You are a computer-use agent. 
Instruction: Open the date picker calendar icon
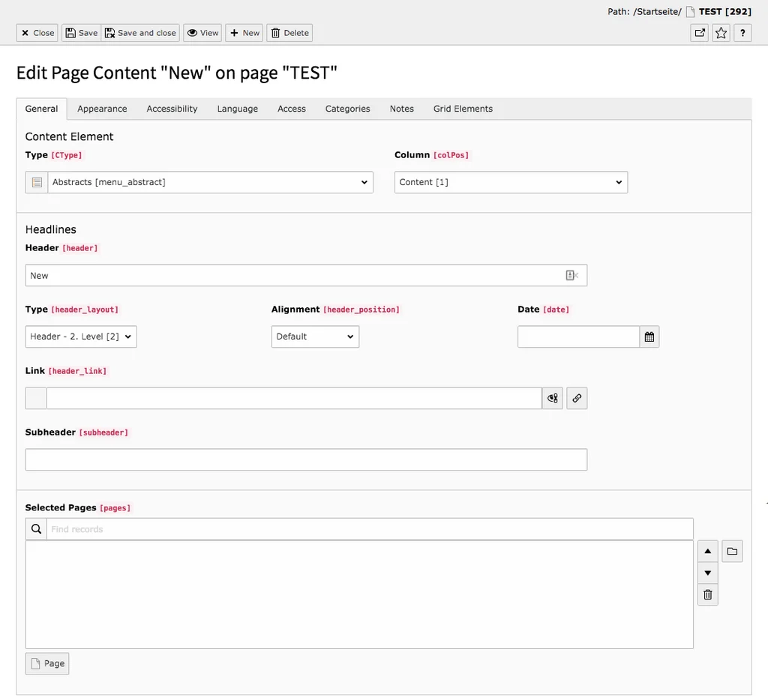649,337
